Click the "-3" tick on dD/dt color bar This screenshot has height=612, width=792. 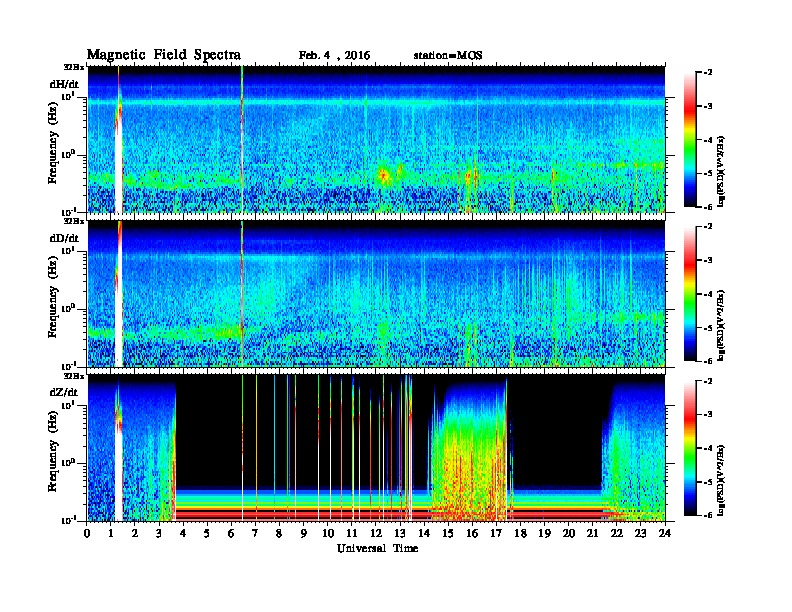[709, 261]
